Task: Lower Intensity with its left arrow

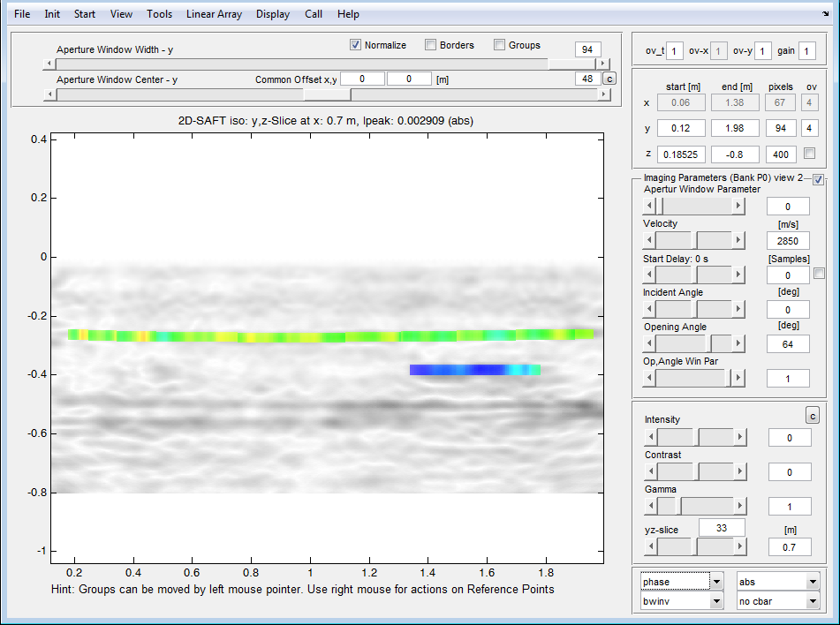Action: (652, 437)
